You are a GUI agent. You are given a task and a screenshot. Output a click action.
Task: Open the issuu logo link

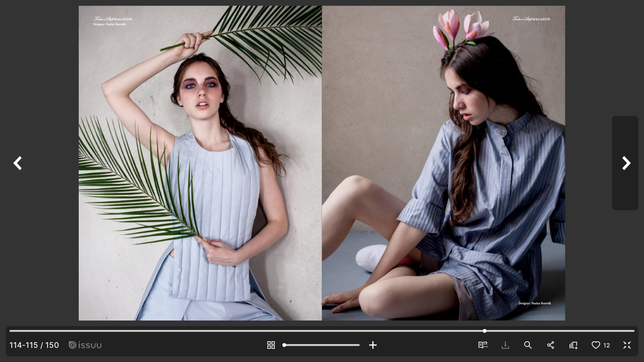(85, 345)
